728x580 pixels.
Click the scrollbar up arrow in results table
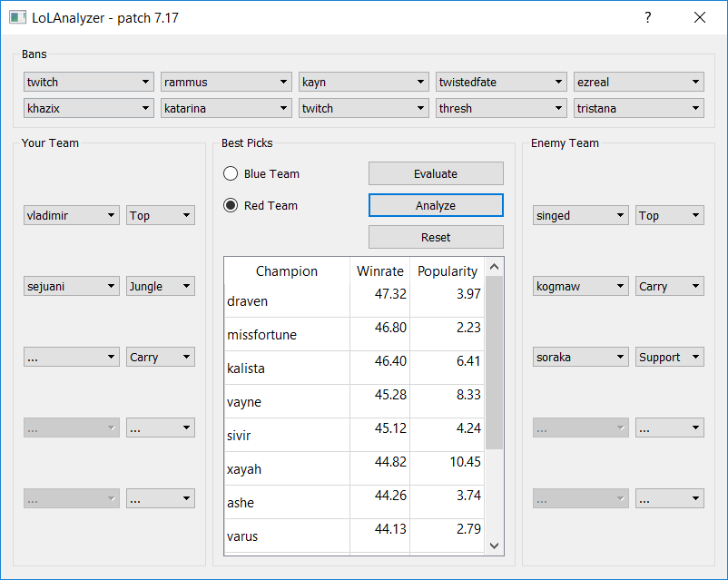(494, 265)
